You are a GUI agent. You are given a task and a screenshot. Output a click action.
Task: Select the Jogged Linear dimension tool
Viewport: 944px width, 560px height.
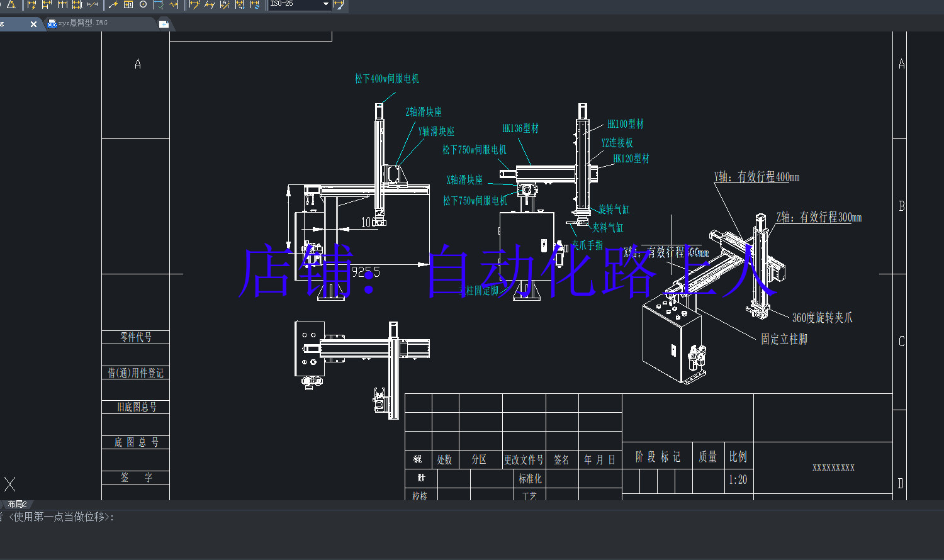click(174, 4)
